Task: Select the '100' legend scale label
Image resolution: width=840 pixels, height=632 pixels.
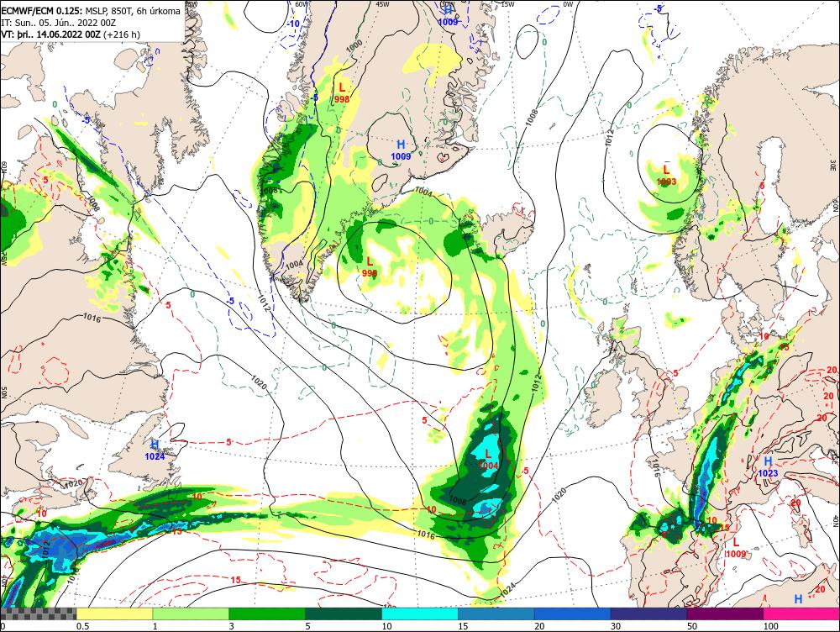Action: click(770, 626)
